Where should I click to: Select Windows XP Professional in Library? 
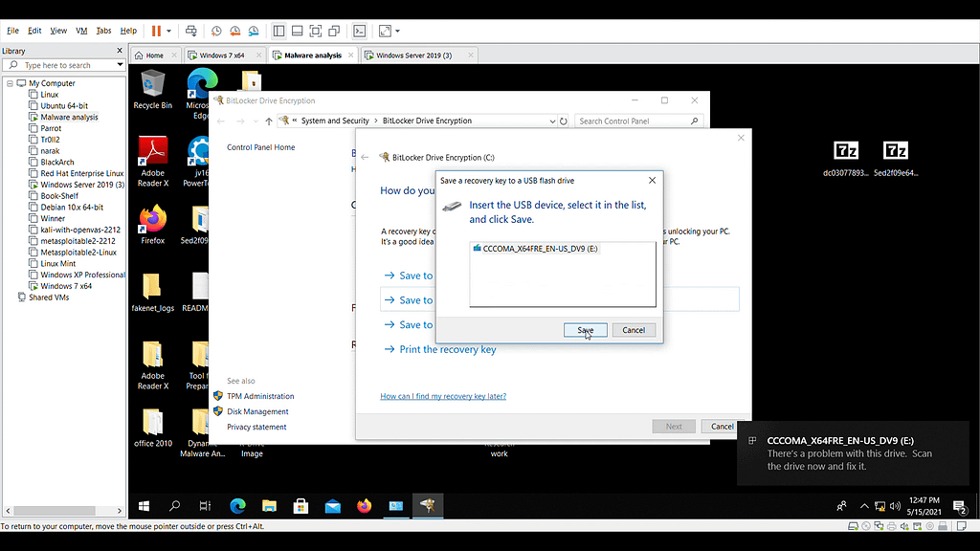coord(82,275)
